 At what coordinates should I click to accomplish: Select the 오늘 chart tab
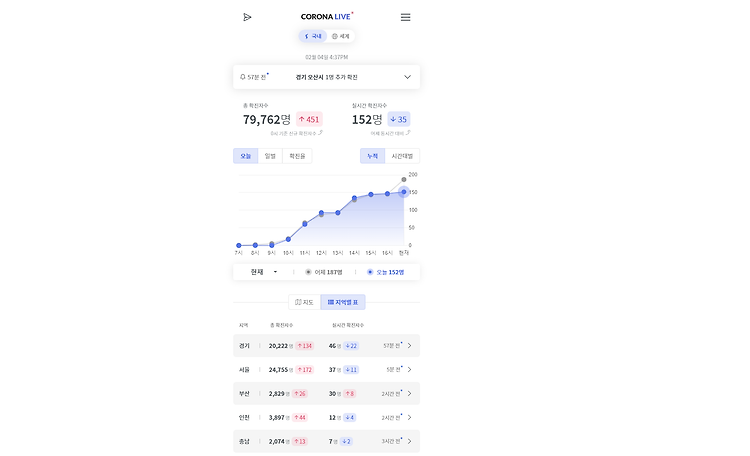pyautogui.click(x=245, y=156)
